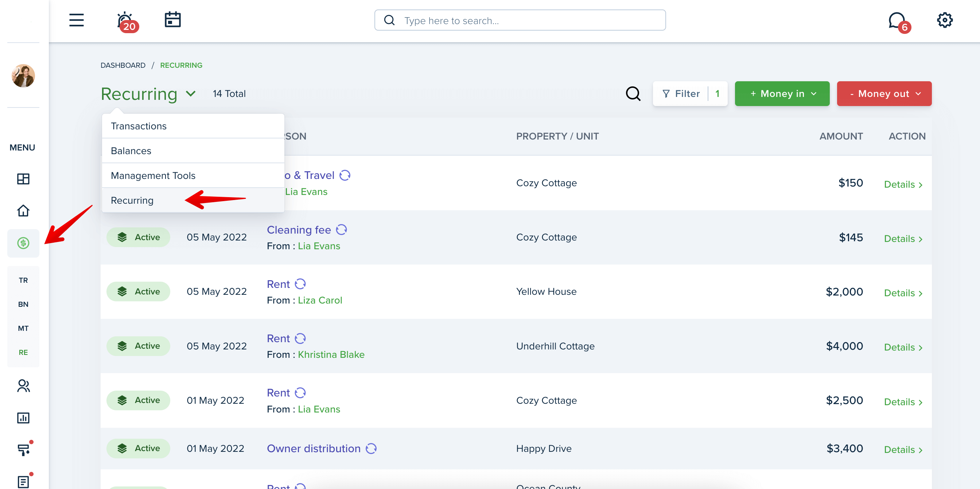980x489 pixels.
Task: Open Lia Evans link under Cleaning fee
Action: pos(319,246)
